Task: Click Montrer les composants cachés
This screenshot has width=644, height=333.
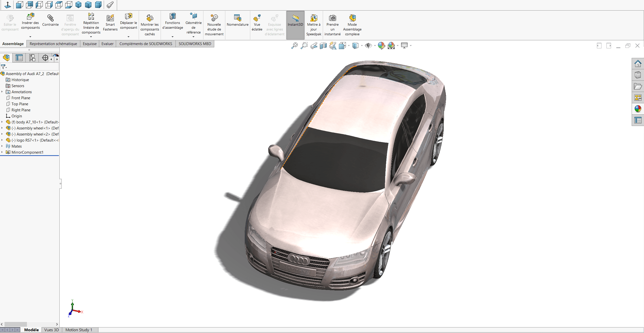Action: (x=150, y=25)
